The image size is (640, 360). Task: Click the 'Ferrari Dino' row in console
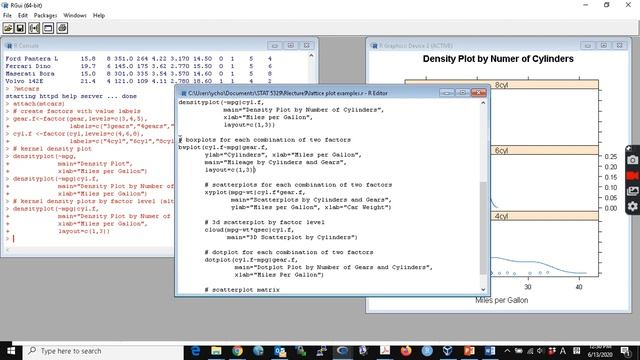click(x=138, y=66)
